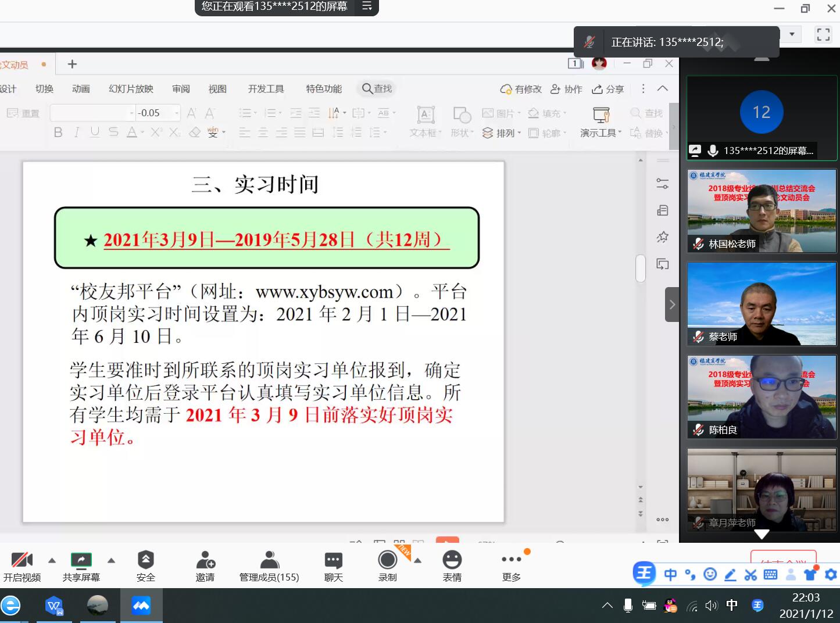Open screen share options dropdown arrow
840x623 pixels.
coord(111,561)
